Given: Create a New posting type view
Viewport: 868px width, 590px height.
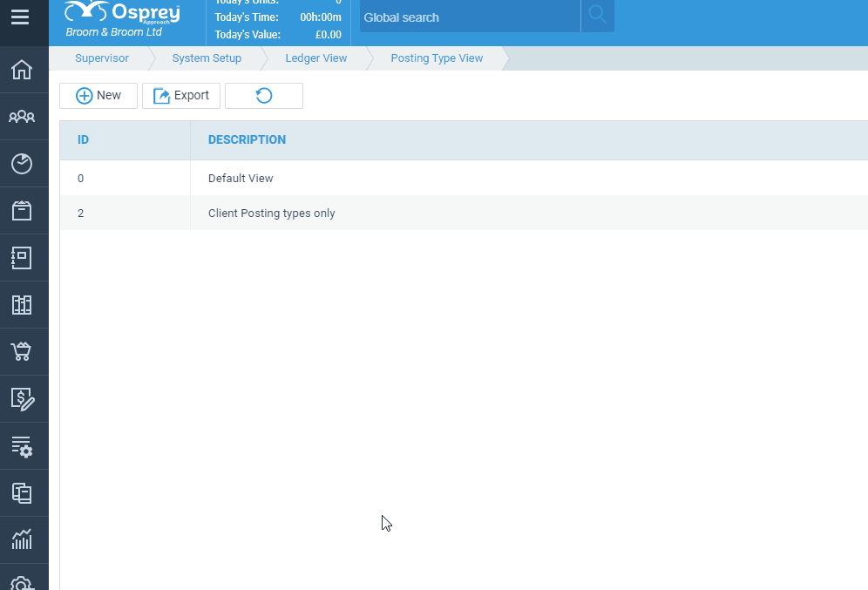Looking at the screenshot, I should click(98, 96).
